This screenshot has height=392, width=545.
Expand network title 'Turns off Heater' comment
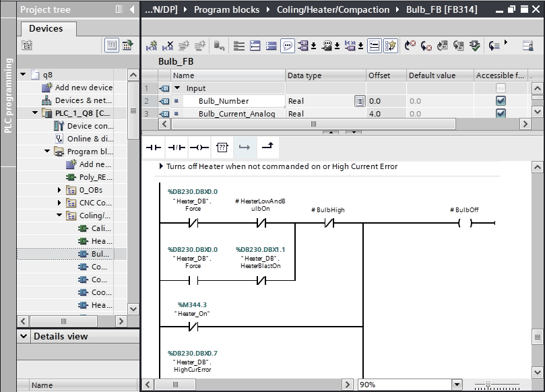(x=161, y=166)
